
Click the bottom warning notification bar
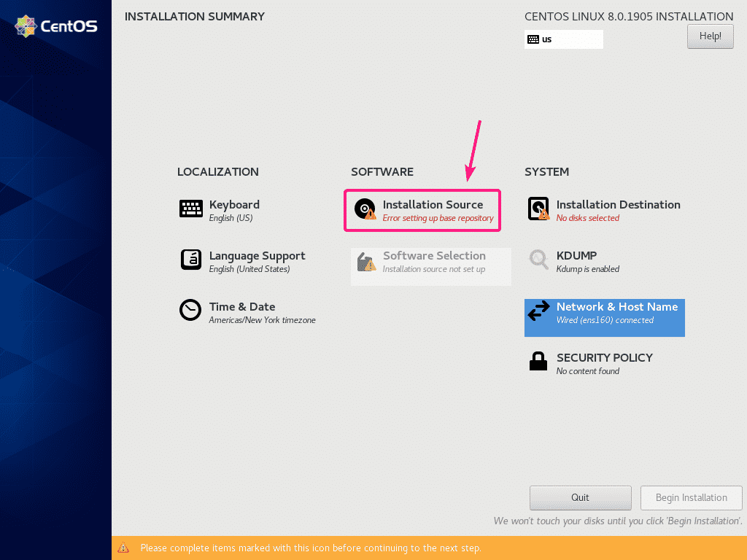(x=373, y=548)
